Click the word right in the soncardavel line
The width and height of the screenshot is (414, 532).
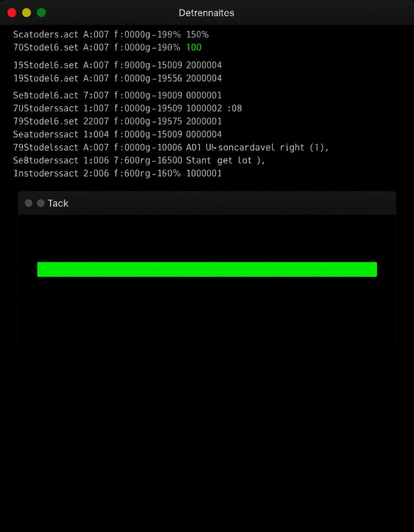(x=292, y=148)
